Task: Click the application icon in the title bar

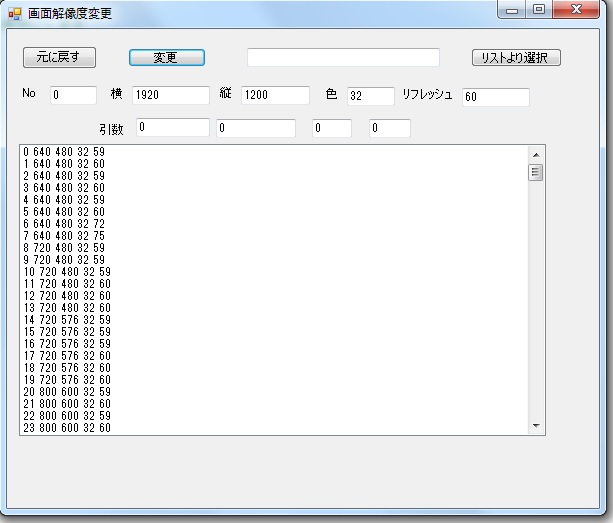Action: click(x=14, y=14)
